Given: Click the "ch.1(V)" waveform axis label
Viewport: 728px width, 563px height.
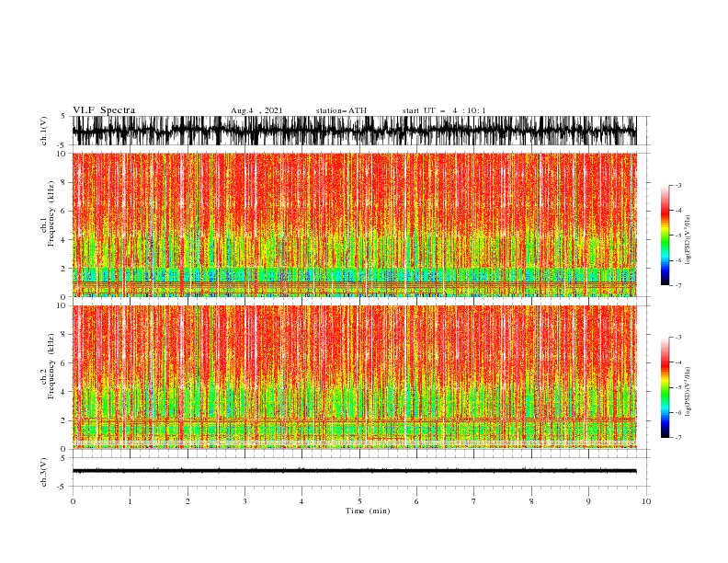Looking at the screenshot, I should (44, 131).
